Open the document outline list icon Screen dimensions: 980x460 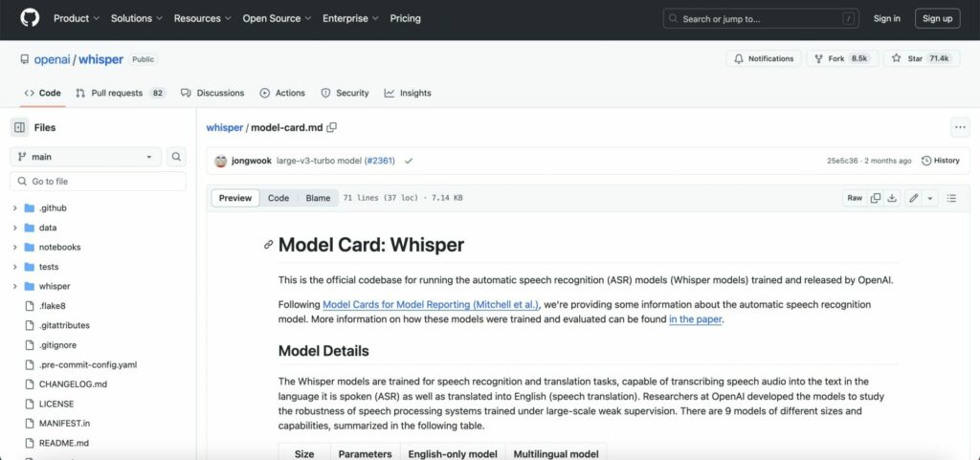click(951, 198)
